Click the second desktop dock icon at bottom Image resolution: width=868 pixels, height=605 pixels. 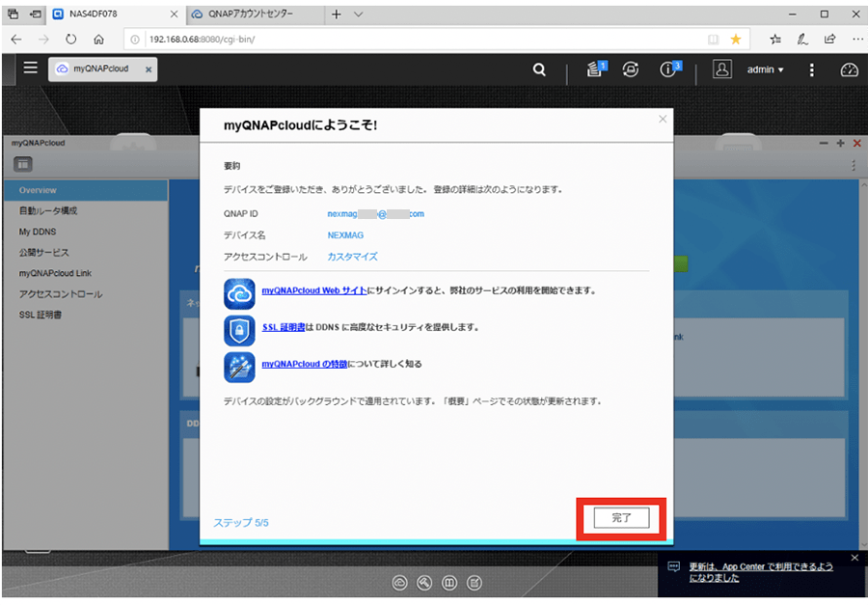click(x=424, y=583)
